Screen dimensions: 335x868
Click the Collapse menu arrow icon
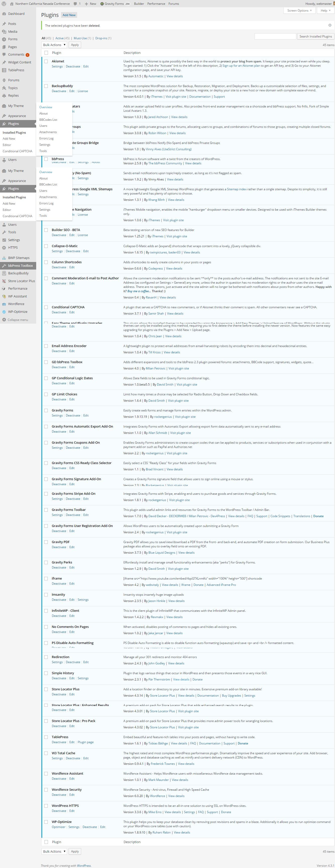click(x=4, y=320)
